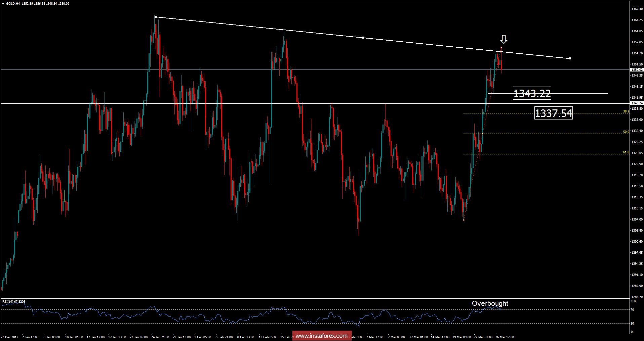Click the 12 Jan 17:00 time label
The width and height of the screenshot is (644, 341).
95,337
